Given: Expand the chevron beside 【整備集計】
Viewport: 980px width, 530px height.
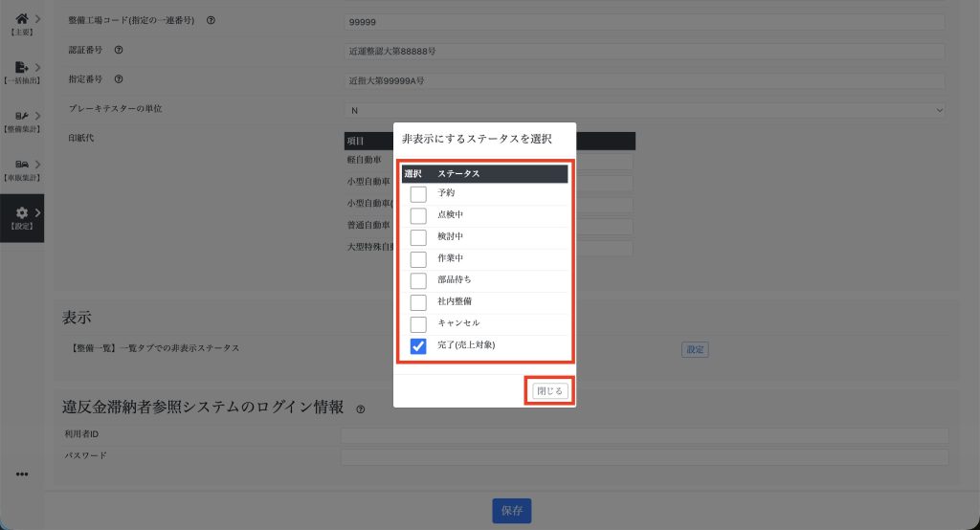Looking at the screenshot, I should pyautogui.click(x=37, y=116).
